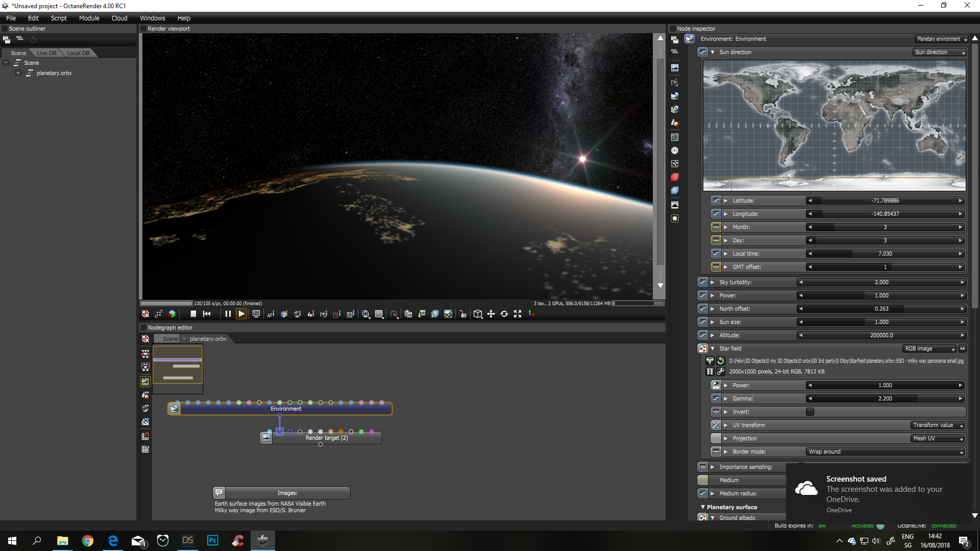Restart render with the rewind icon
Viewport: 980px width, 551px height.
coord(207,314)
